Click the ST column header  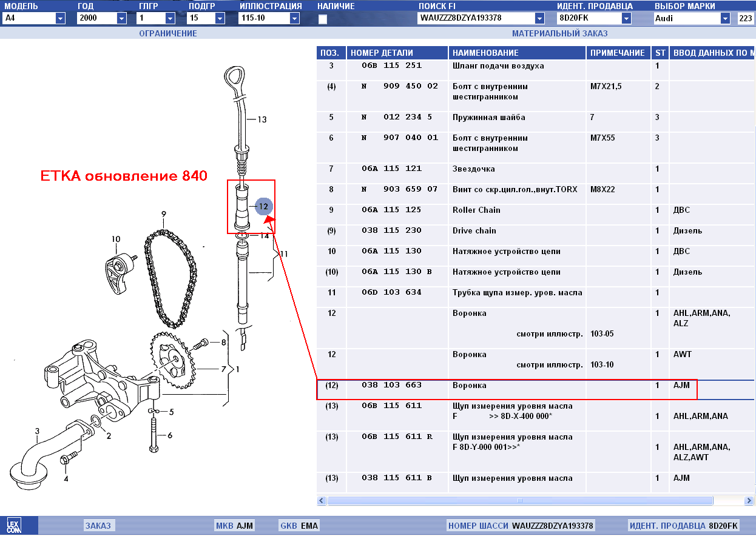tap(660, 53)
